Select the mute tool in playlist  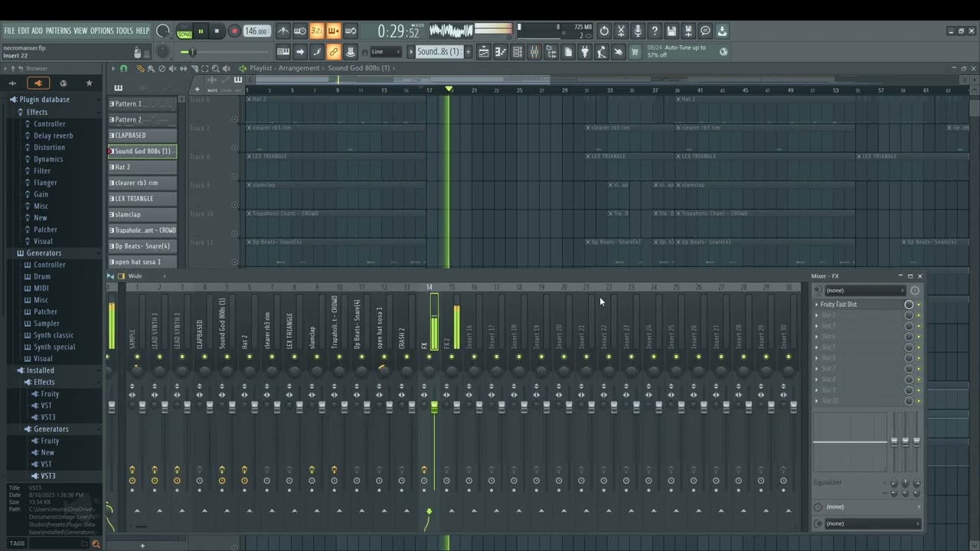tap(172, 69)
